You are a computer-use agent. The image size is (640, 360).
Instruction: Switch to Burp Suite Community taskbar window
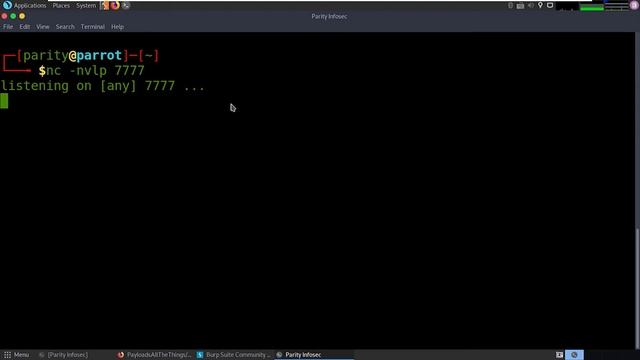point(233,355)
